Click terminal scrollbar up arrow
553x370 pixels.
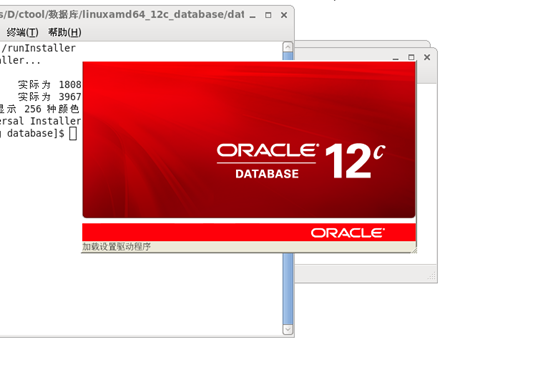point(288,47)
